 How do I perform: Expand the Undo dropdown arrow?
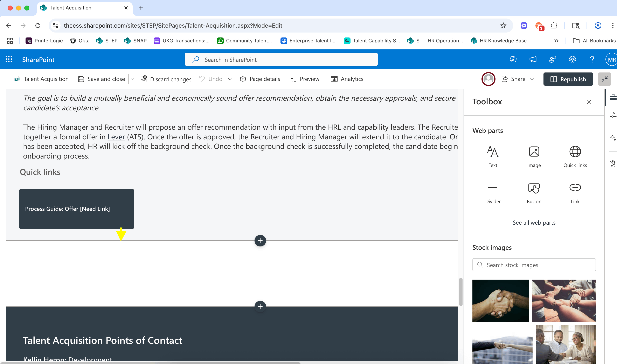(x=230, y=79)
